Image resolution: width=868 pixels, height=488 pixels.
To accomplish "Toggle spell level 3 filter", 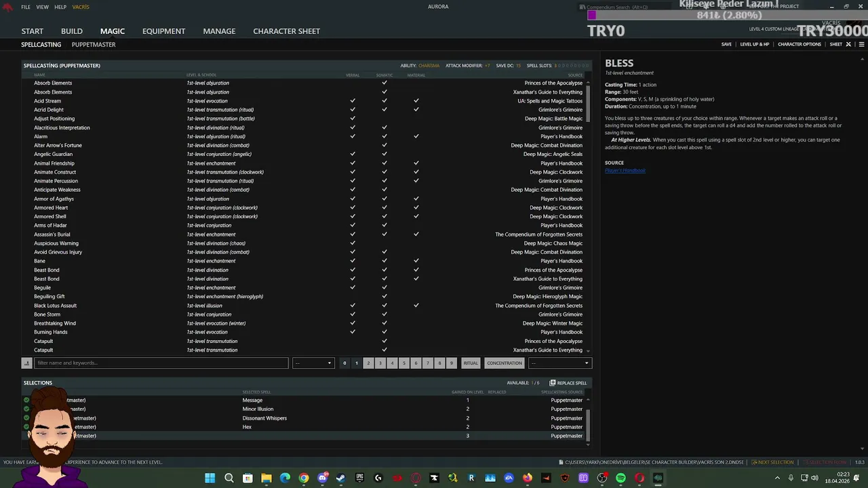I will [380, 363].
